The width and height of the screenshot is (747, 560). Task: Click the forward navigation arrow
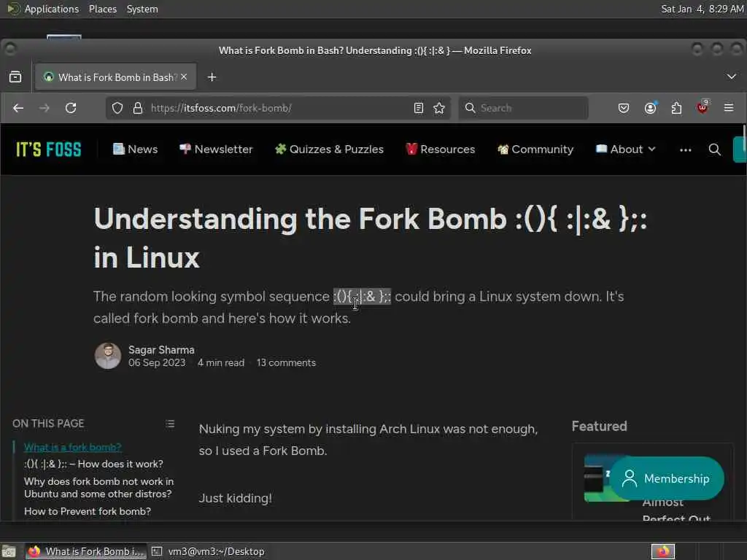pyautogui.click(x=44, y=108)
